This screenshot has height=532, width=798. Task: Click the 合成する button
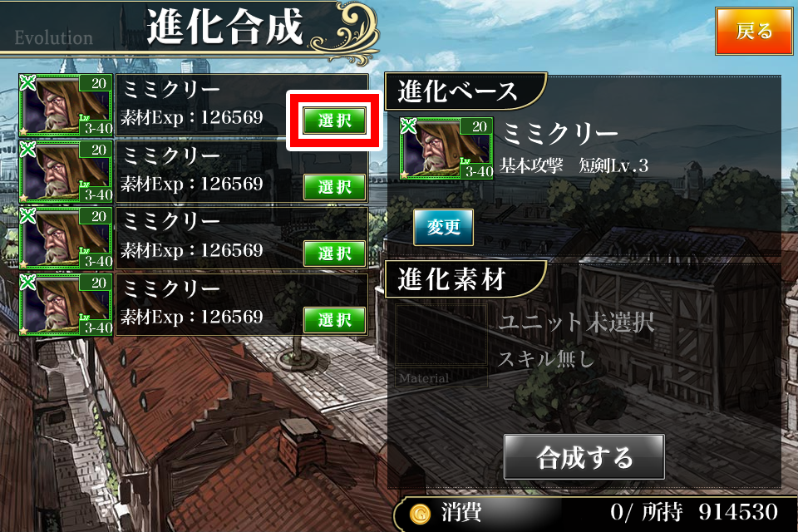[584, 457]
